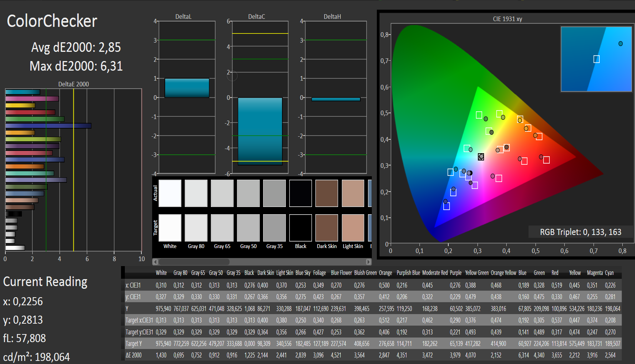Click the 'Purple' column header
This screenshot has width=635, height=364.
[456, 273]
